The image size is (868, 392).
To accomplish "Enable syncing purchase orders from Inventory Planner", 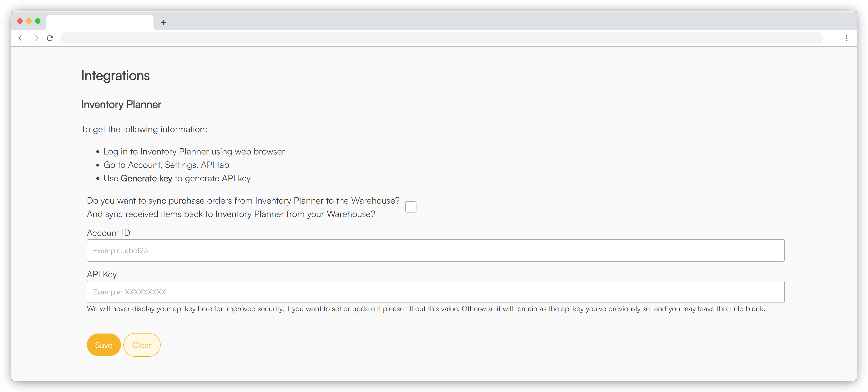I will tap(411, 207).
